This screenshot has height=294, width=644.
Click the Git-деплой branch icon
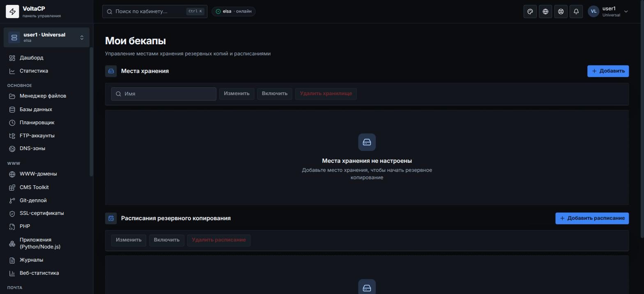click(x=12, y=201)
